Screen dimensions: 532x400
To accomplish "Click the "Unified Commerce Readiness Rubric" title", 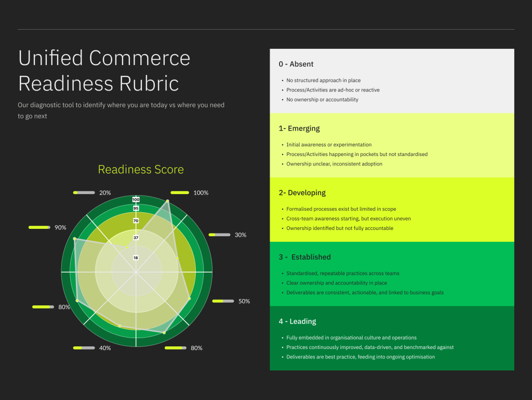I will pos(104,71).
